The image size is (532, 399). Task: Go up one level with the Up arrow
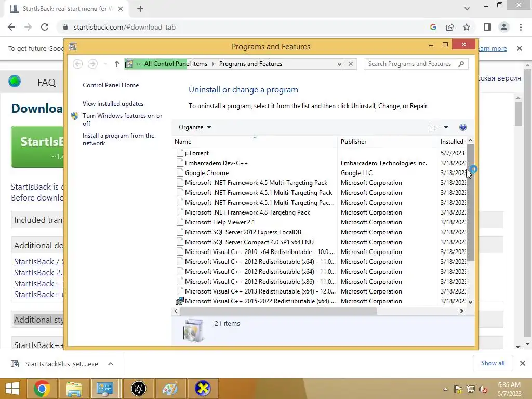[x=117, y=64]
